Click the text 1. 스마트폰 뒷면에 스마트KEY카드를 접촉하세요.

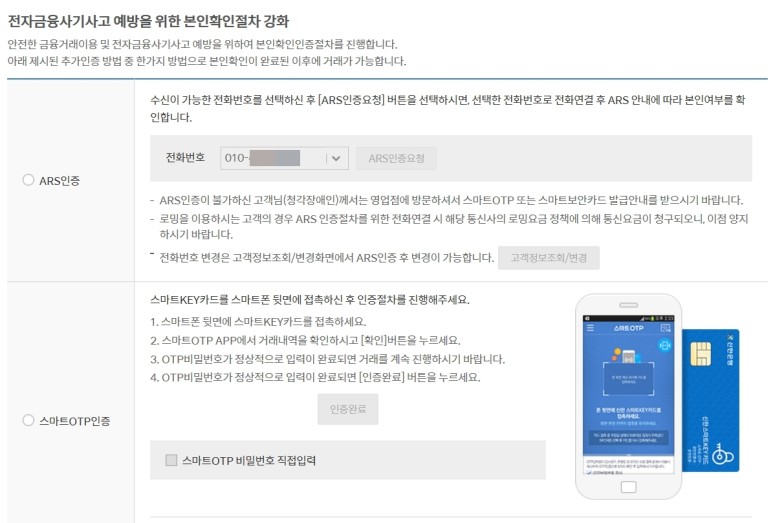pyautogui.click(x=258, y=322)
